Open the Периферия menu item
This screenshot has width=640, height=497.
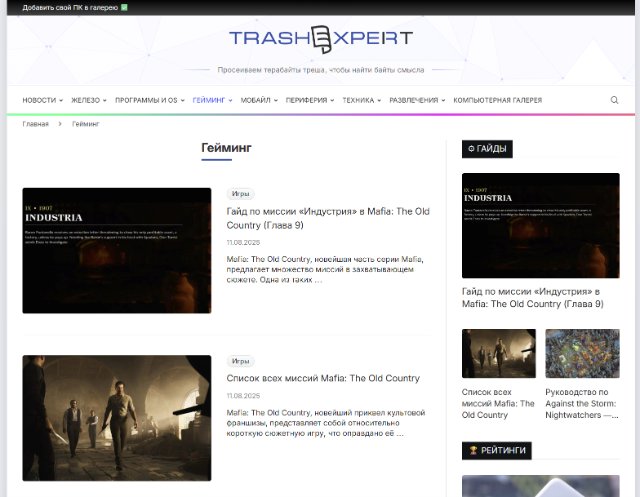point(306,100)
